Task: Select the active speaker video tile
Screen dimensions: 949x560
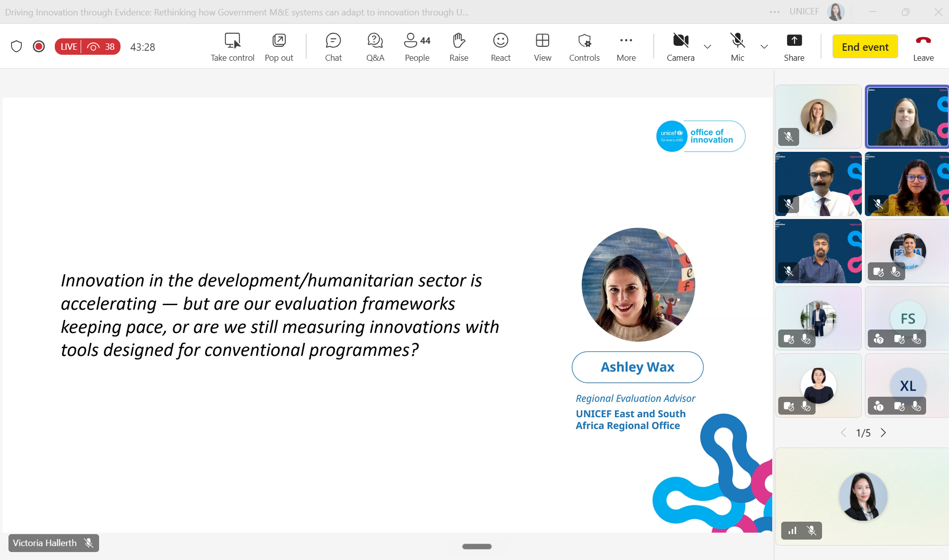Action: [x=907, y=116]
